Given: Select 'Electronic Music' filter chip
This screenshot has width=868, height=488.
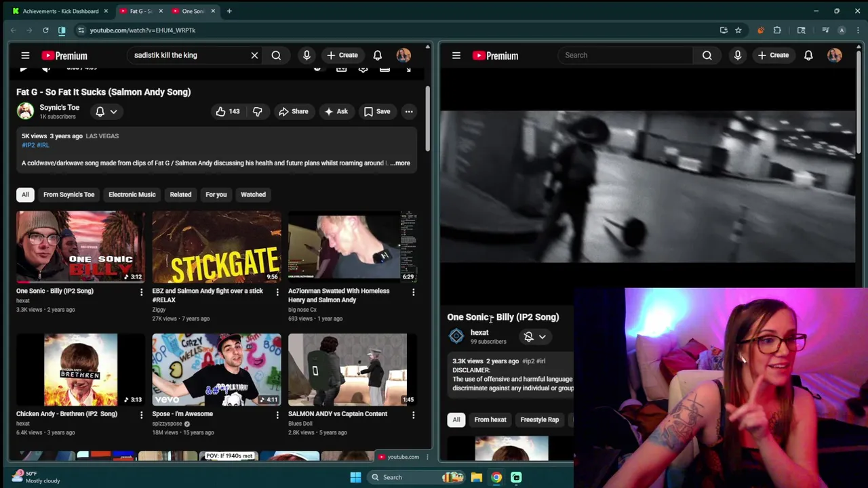Looking at the screenshot, I should [132, 195].
